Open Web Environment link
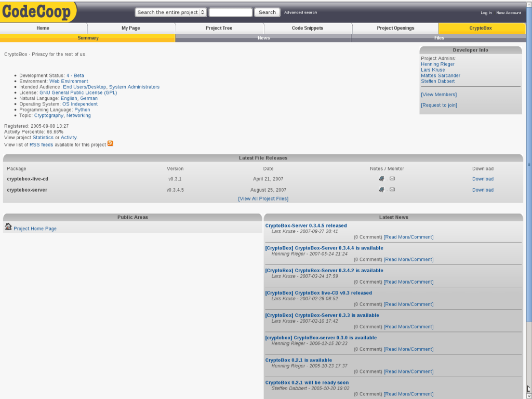The width and height of the screenshot is (532, 399). [69, 82]
